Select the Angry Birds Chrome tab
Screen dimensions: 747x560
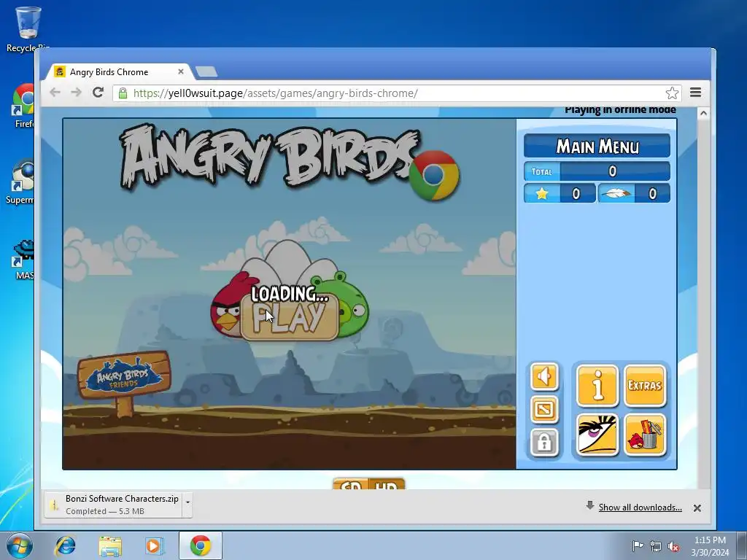[119, 72]
